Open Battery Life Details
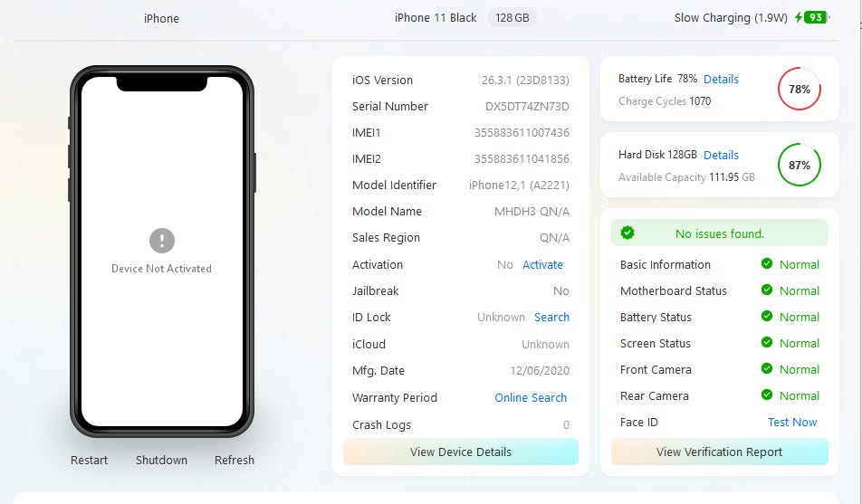Viewport: 862px width, 504px height. pos(722,79)
